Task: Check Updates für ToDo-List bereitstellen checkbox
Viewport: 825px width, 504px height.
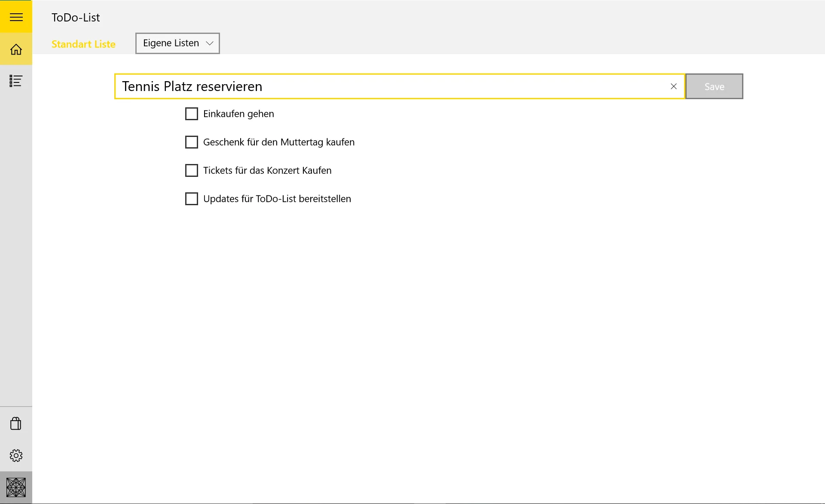Action: (191, 199)
